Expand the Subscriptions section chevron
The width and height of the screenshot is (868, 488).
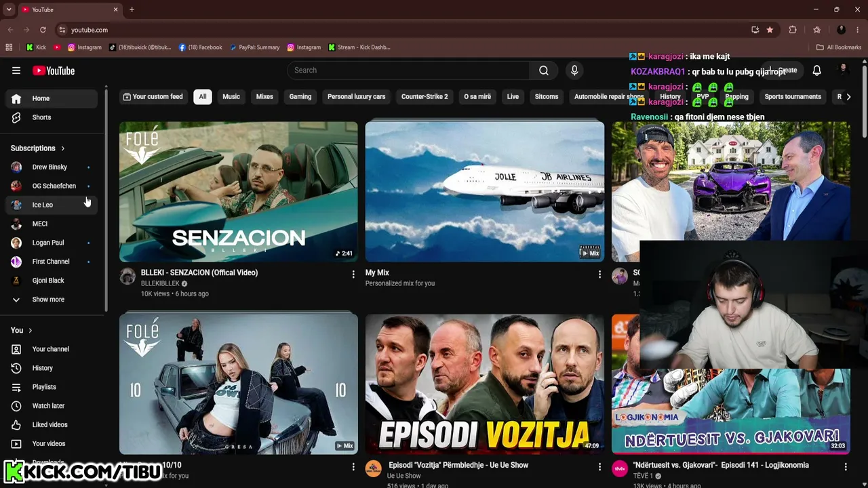click(x=63, y=148)
